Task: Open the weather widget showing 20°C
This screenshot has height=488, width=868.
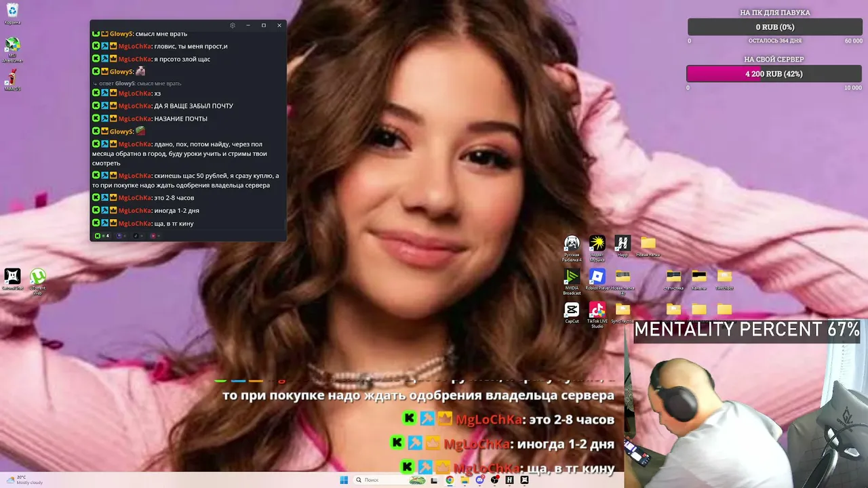Action: (24, 480)
